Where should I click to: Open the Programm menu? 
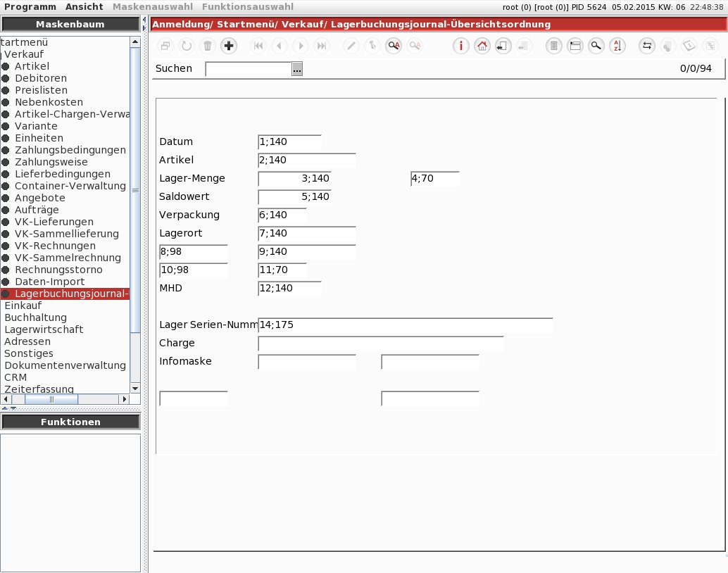point(30,7)
